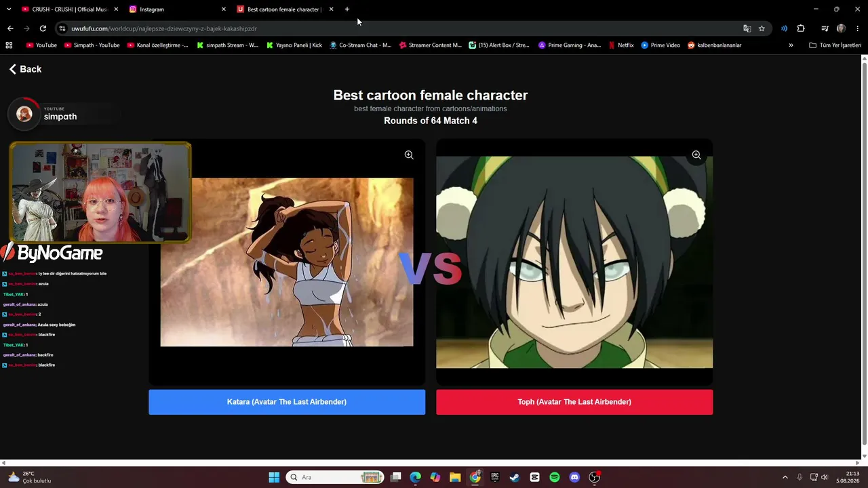The width and height of the screenshot is (868, 488).
Task: Open the Toph picture thumbnail
Action: tap(574, 262)
